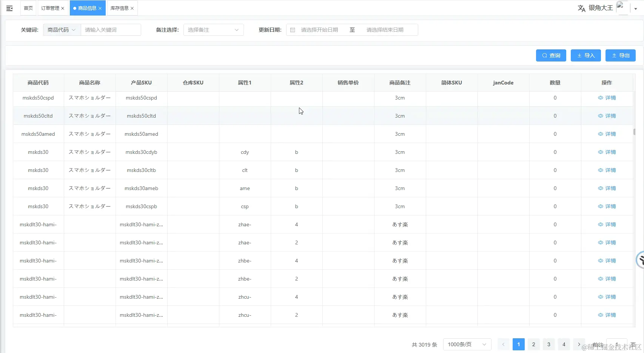Click attribute cell cdy
644x353 pixels.
point(245,152)
